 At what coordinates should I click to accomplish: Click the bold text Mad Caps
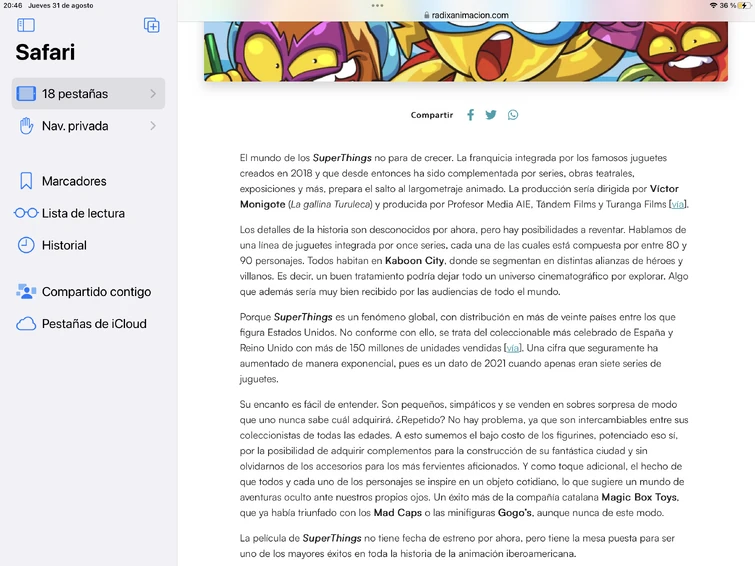pos(398,513)
